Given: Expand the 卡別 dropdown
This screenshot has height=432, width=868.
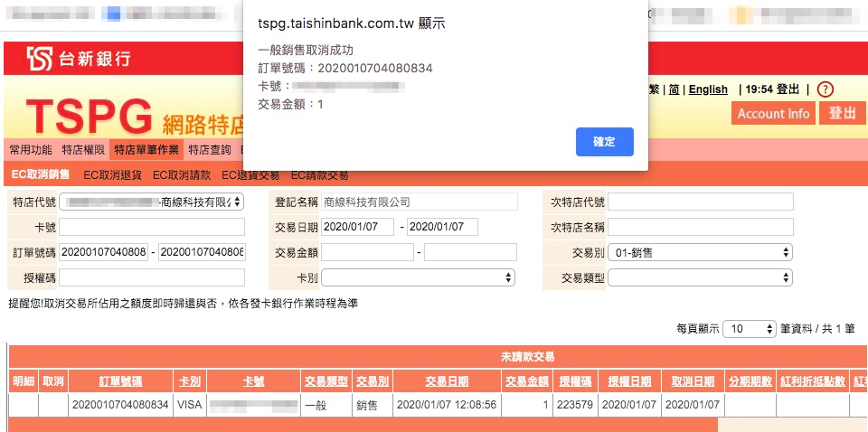Looking at the screenshot, I should (418, 277).
